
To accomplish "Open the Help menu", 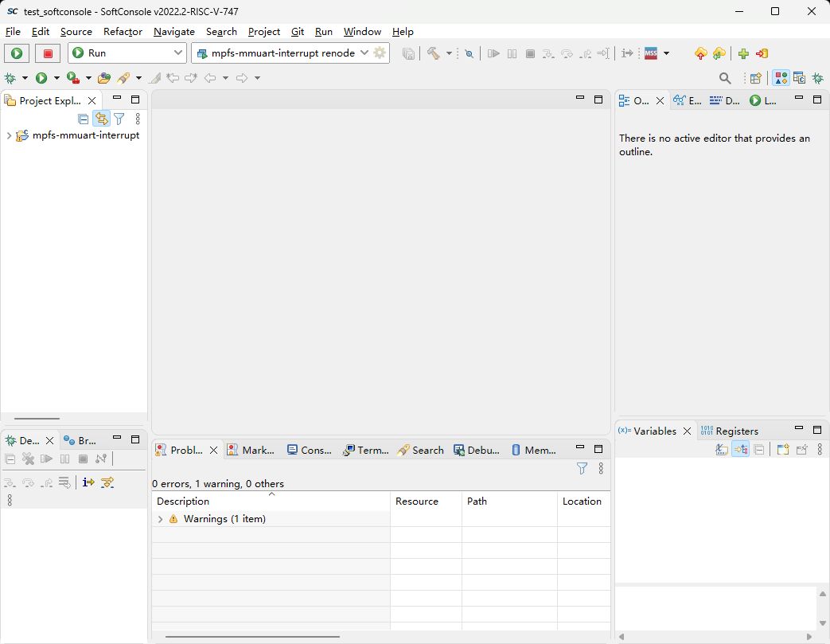I will click(403, 31).
